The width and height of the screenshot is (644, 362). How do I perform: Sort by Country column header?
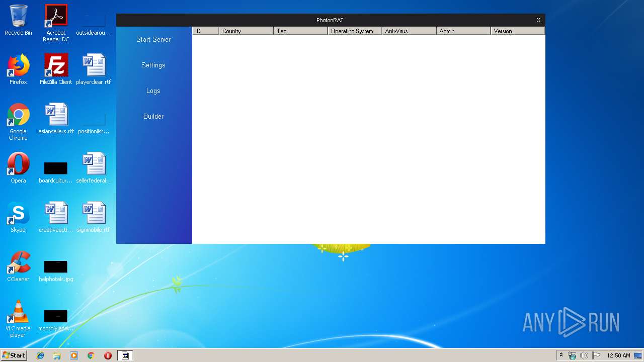246,31
